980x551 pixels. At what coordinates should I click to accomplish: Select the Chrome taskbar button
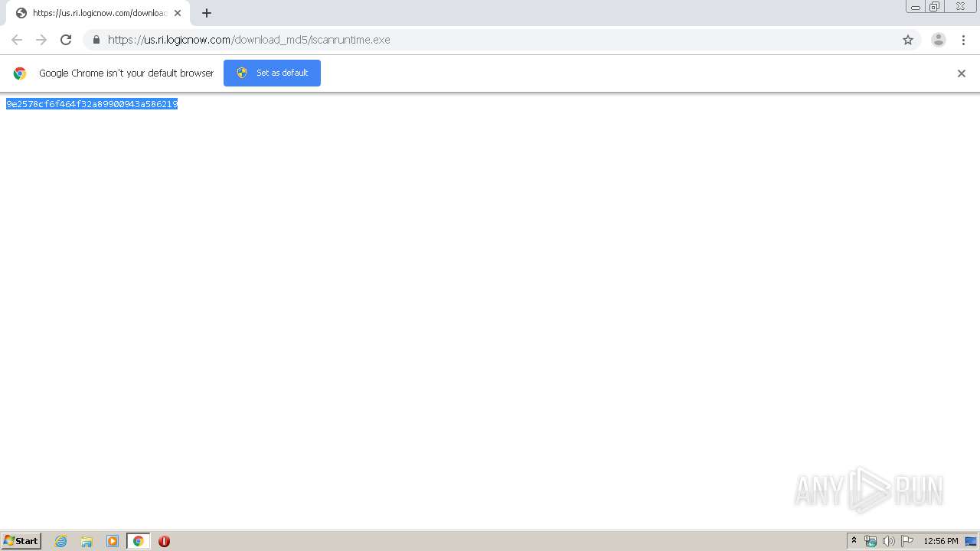[x=138, y=541]
